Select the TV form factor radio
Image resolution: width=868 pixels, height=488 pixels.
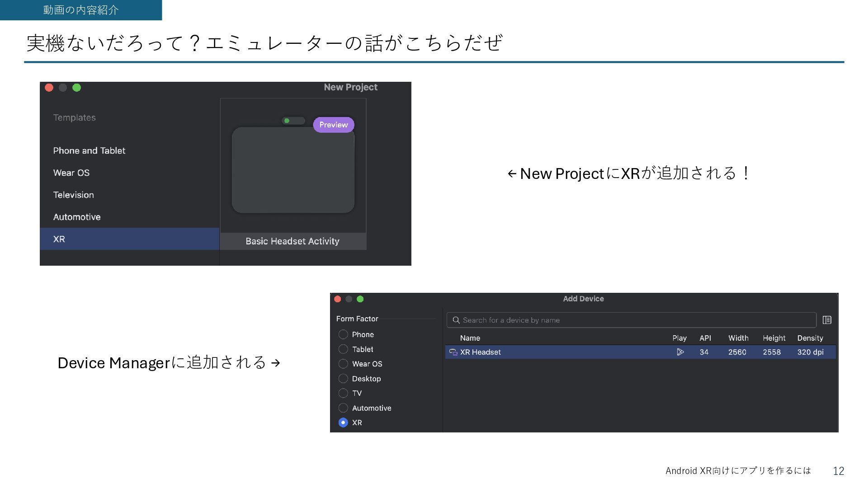pyautogui.click(x=343, y=393)
